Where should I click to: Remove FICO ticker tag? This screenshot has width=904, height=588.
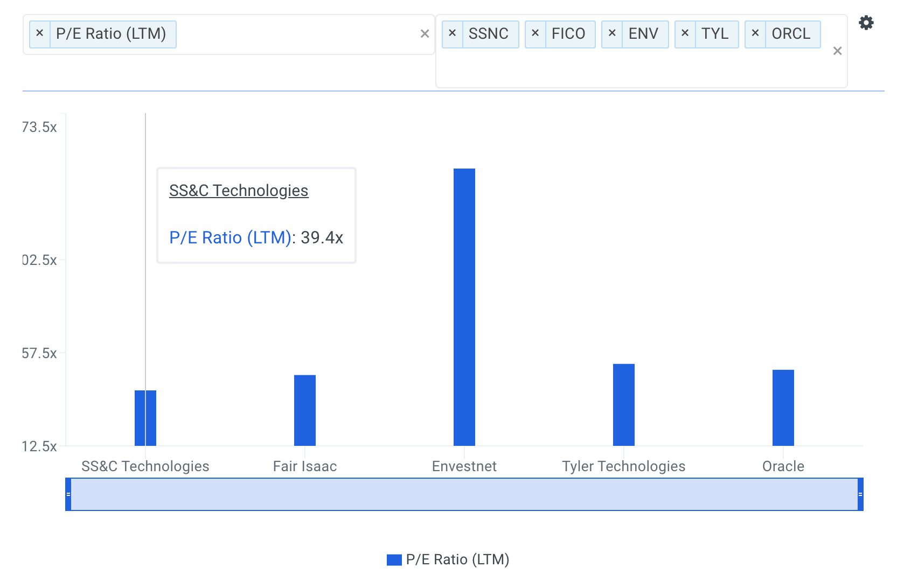tap(536, 33)
